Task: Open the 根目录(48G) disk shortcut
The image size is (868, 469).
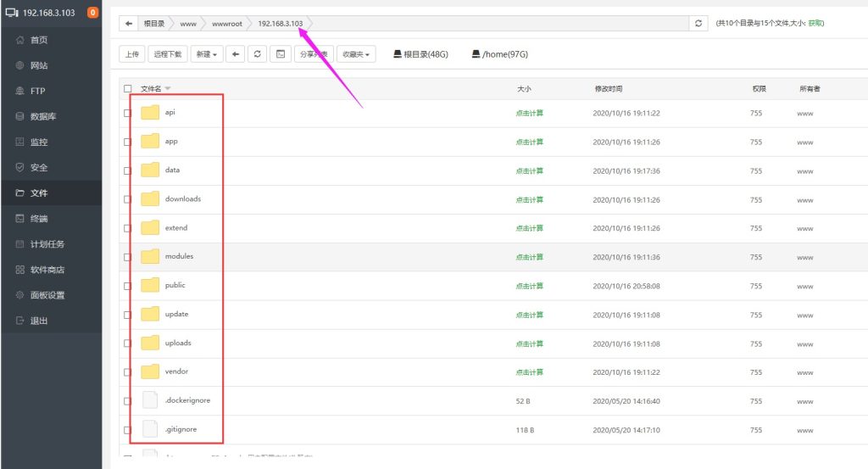Action: 420,54
